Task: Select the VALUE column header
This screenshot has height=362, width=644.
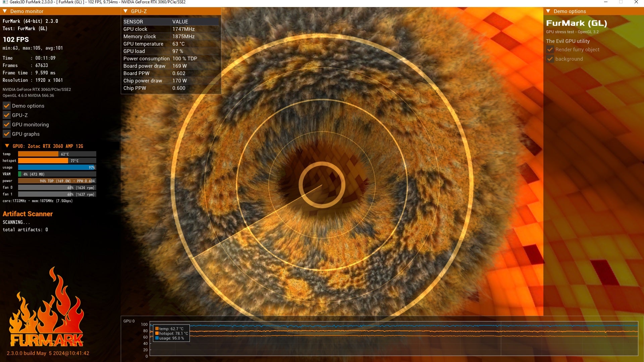Action: [195, 21]
